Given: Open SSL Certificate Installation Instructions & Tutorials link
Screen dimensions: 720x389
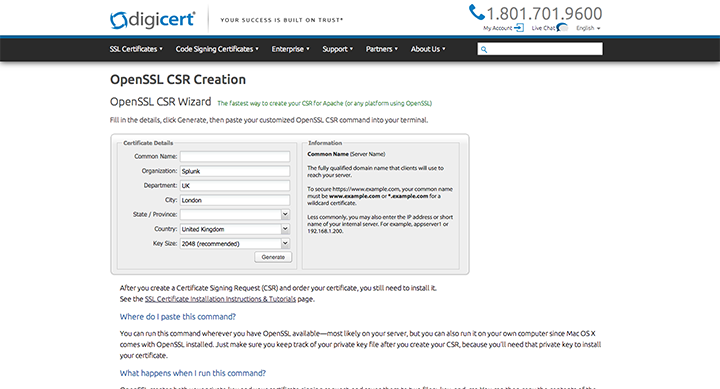Looking at the screenshot, I should 220,299.
